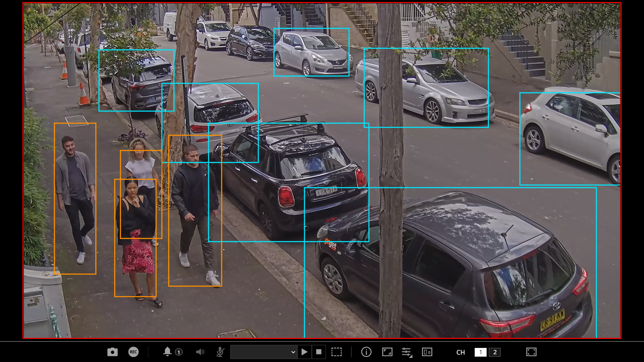
Task: Click the layout panel icon
Action: pyautogui.click(x=427, y=352)
